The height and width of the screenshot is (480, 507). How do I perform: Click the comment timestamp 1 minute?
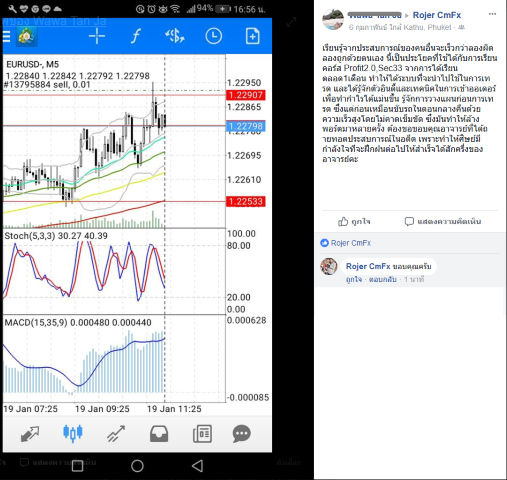pyautogui.click(x=414, y=280)
